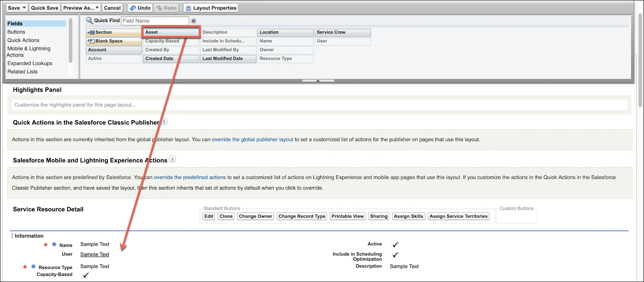The image size is (644, 282).
Task: Select the Resource Type palette field
Action: tap(285, 59)
